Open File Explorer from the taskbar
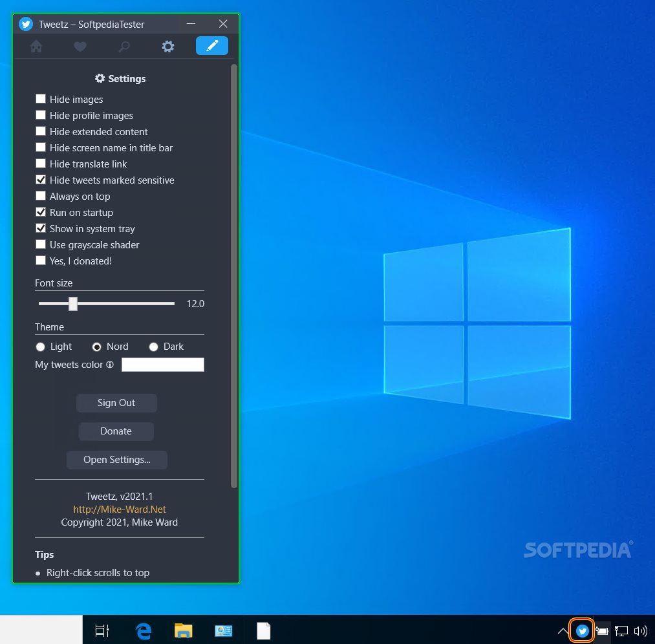This screenshot has width=655, height=644. [x=184, y=630]
